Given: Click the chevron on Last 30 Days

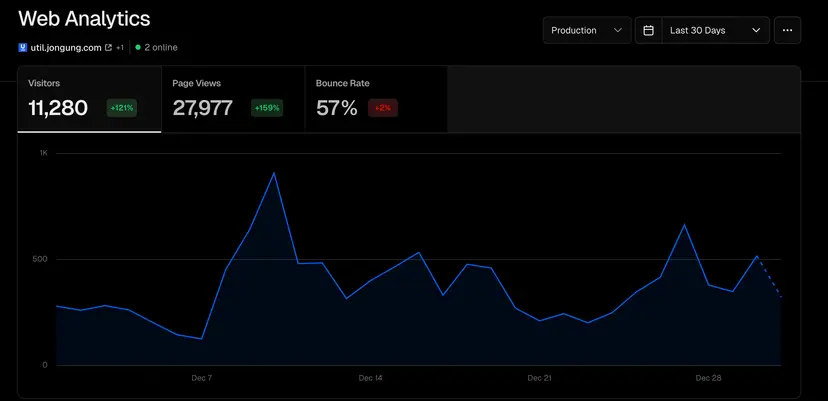Looking at the screenshot, I should pos(756,30).
